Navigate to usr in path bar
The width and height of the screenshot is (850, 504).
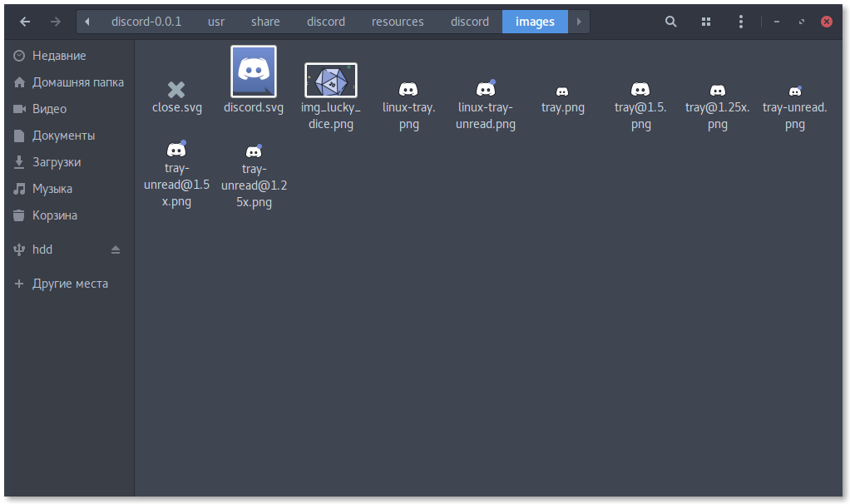215,22
